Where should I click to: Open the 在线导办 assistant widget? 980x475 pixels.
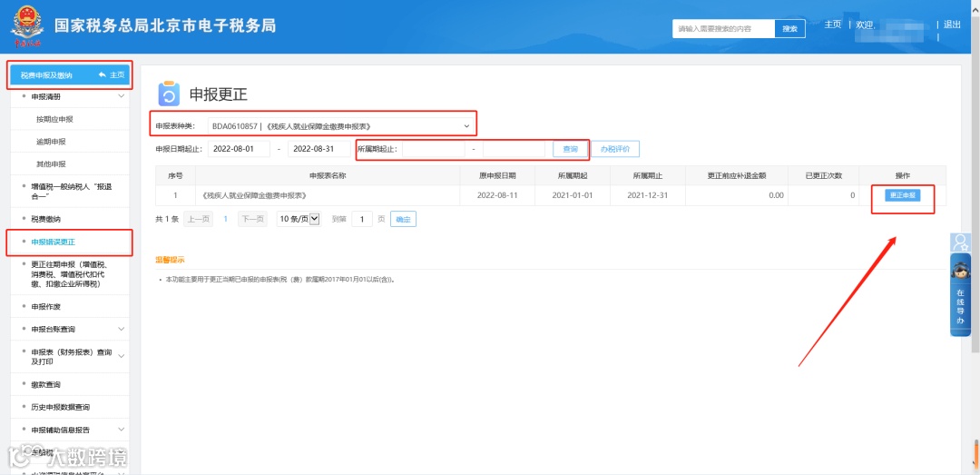(x=960, y=295)
